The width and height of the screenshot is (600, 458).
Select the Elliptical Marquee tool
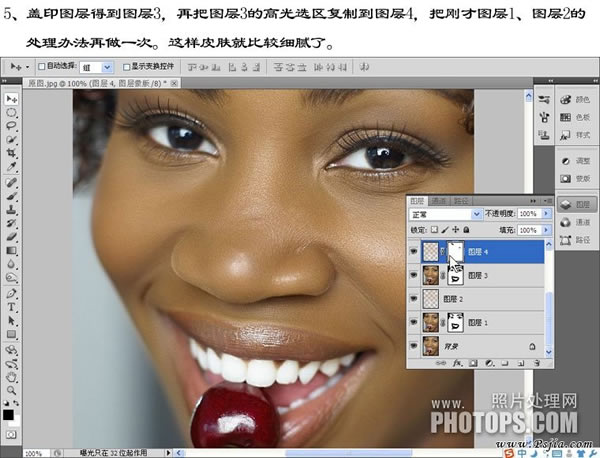[11, 112]
